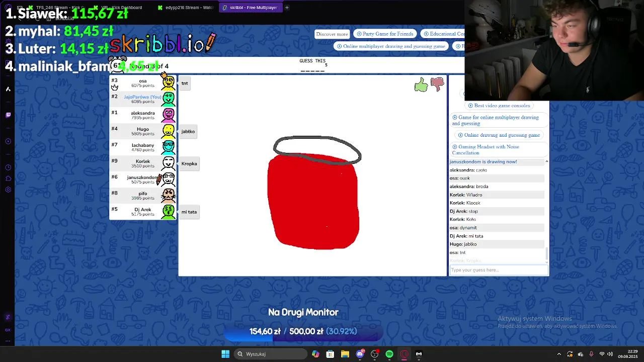Click the taskbar clock 22:29
The image size is (644, 362).
628,354
